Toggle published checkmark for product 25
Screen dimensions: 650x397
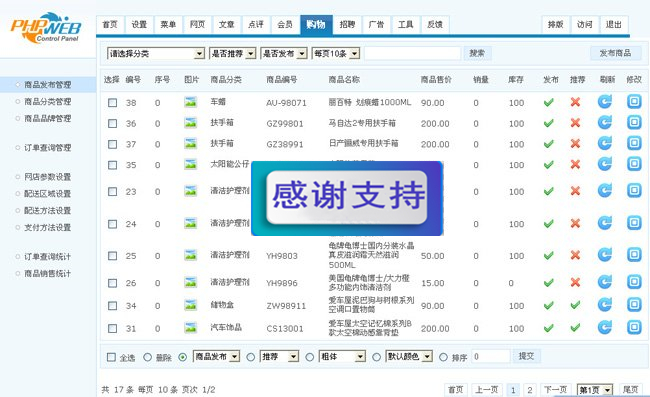pos(548,255)
